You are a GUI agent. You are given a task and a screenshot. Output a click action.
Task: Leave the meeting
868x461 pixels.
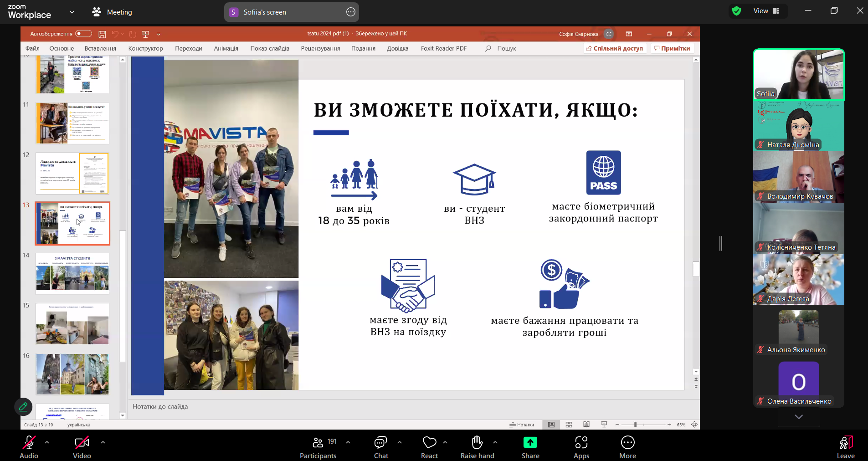coord(845,447)
